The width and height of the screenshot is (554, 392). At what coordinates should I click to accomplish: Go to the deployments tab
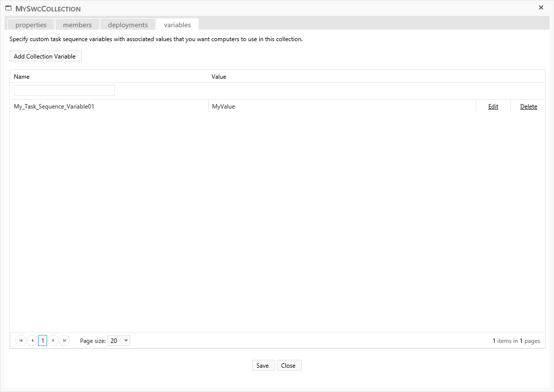click(x=128, y=25)
